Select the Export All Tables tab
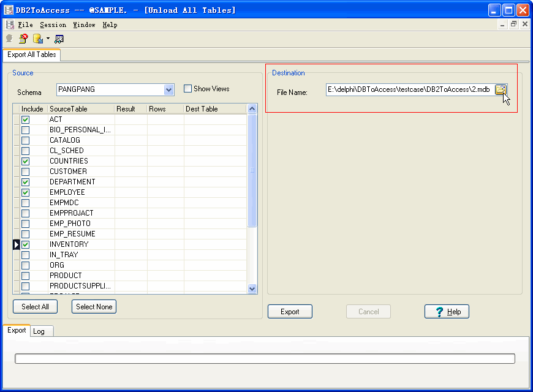 click(32, 55)
